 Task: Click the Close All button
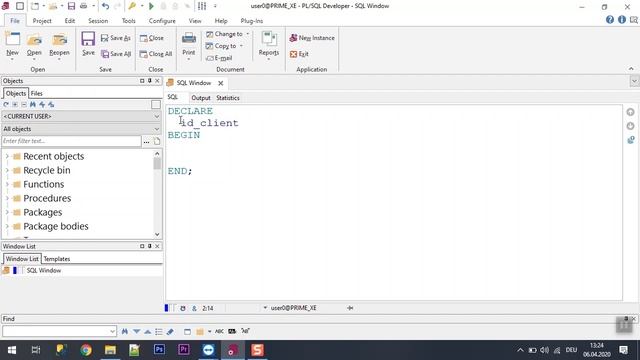[156, 54]
